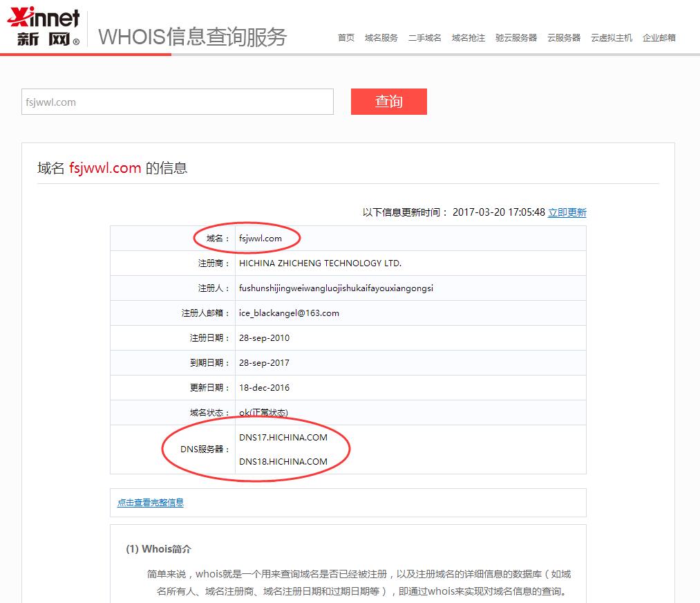Click the circled fsjwwl.com domain value
The width and height of the screenshot is (700, 603).
point(261,239)
